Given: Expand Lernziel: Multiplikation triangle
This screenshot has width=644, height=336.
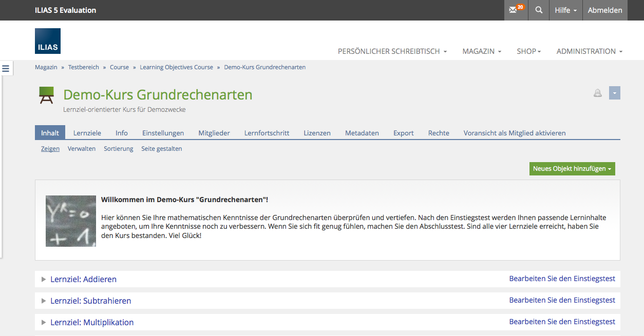Looking at the screenshot, I should 44,323.
